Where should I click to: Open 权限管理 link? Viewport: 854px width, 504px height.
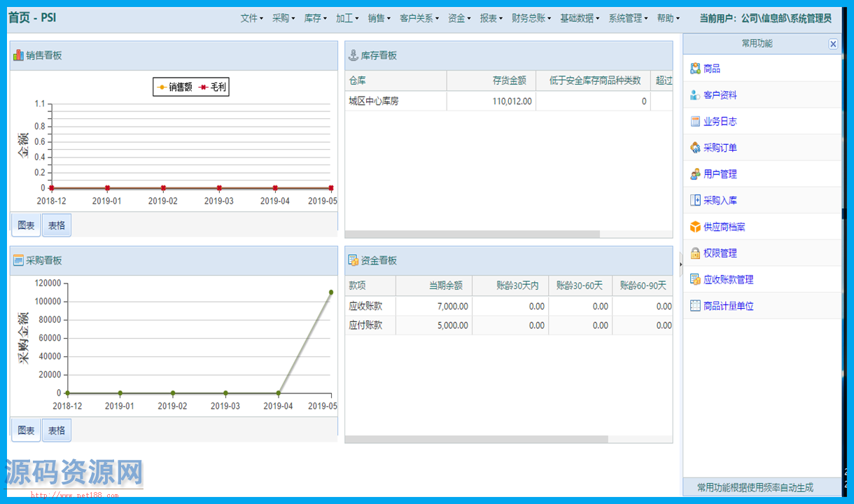coord(720,253)
